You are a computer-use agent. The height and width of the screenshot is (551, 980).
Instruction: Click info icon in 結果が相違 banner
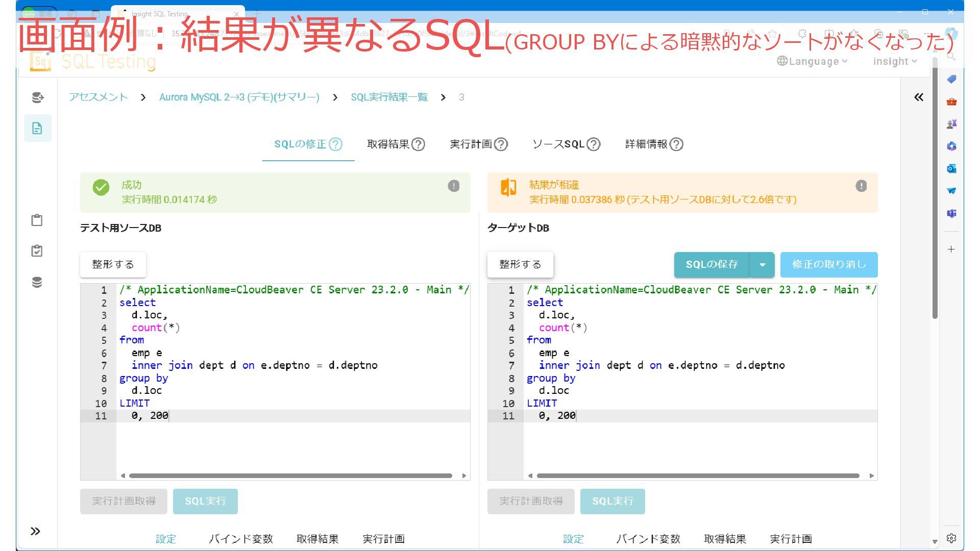(861, 186)
